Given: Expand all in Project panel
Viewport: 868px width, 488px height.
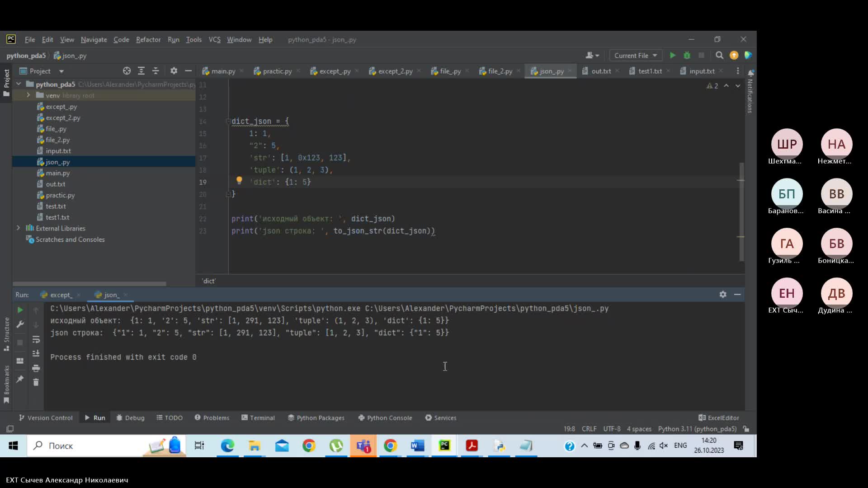Looking at the screenshot, I should coord(141,71).
